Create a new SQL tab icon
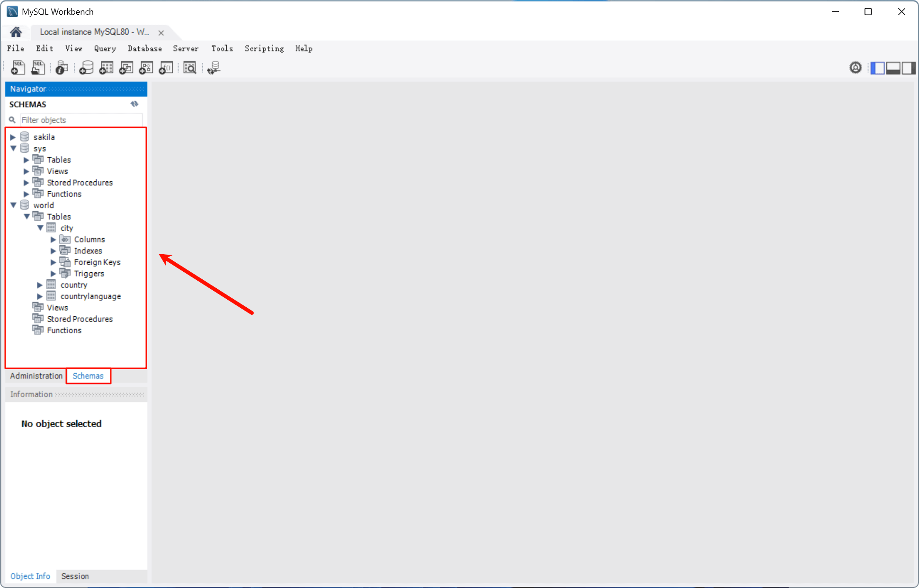The width and height of the screenshot is (919, 588). [x=18, y=68]
